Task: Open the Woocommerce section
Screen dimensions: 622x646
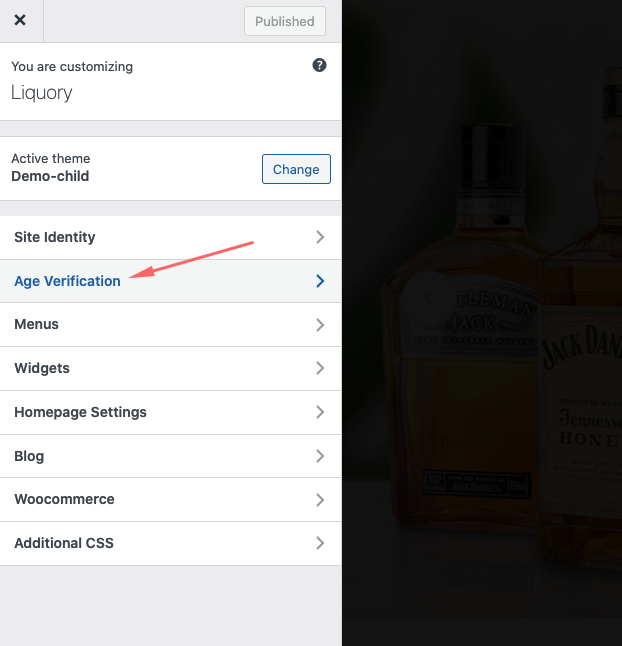Action: tap(64, 499)
